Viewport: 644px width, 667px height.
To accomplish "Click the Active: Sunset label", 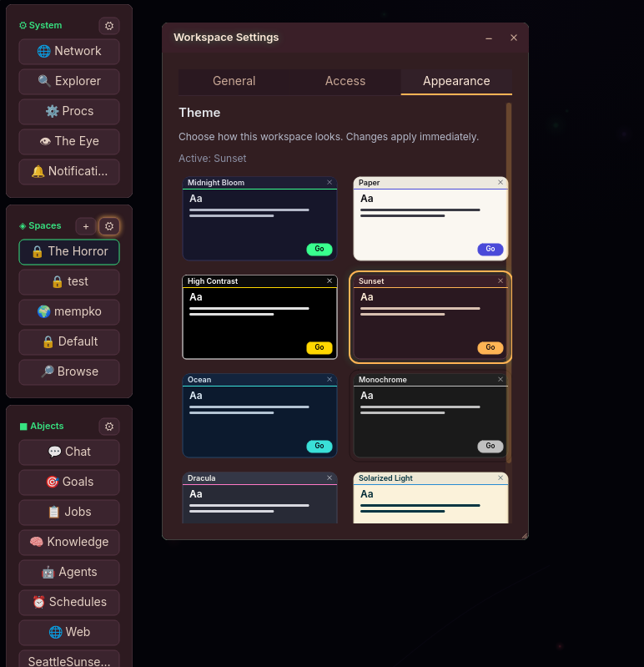I will point(212,159).
